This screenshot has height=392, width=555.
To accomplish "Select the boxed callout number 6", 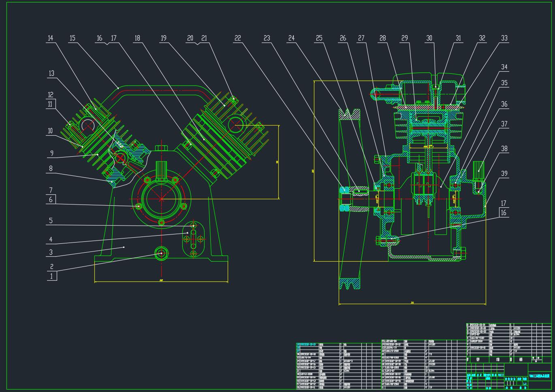I will [x=51, y=199].
